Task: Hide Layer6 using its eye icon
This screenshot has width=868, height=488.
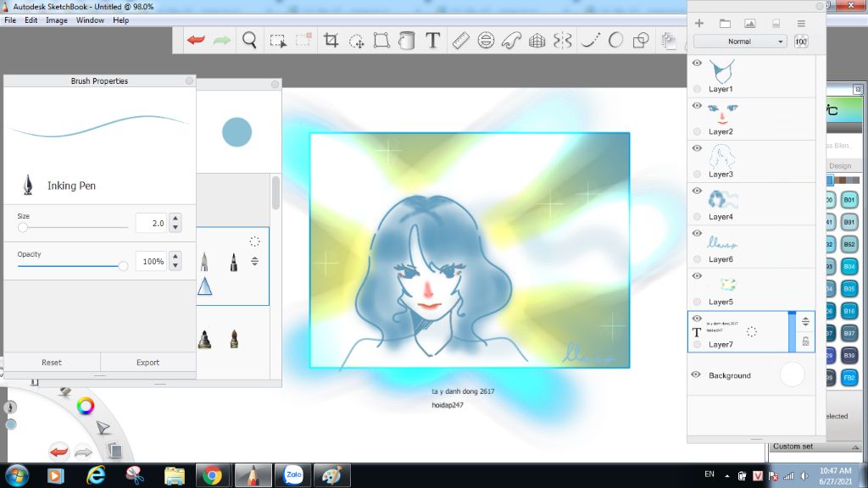Action: pos(697,234)
